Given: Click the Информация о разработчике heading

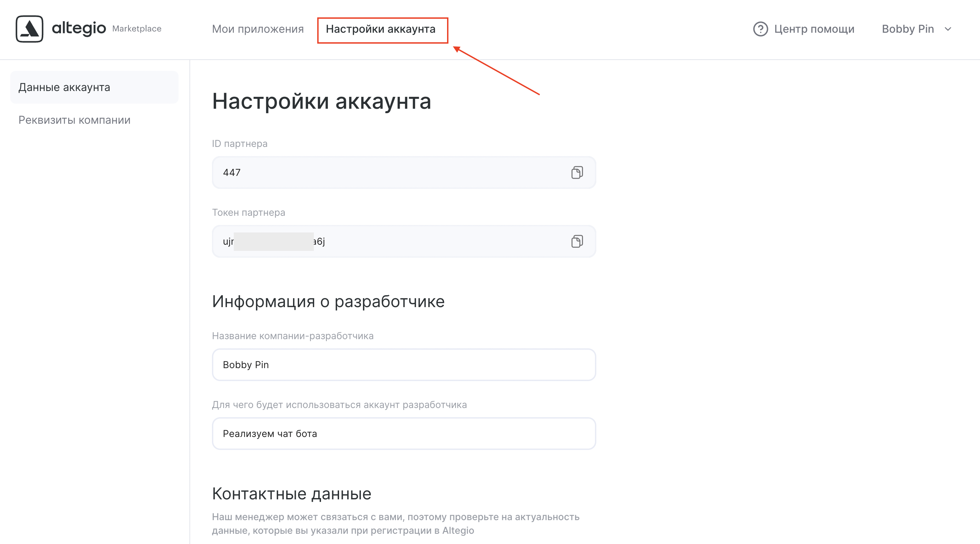Looking at the screenshot, I should (x=328, y=301).
